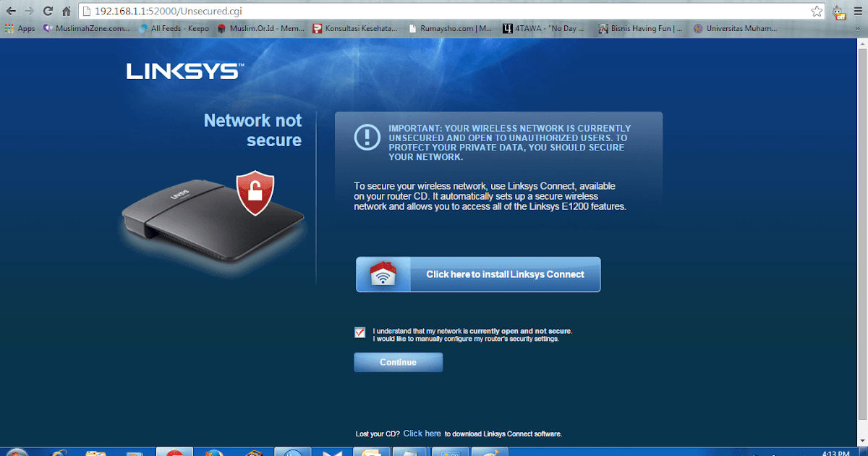
Task: Click the "To secure your wireless network" paragraph
Action: [x=490, y=196]
